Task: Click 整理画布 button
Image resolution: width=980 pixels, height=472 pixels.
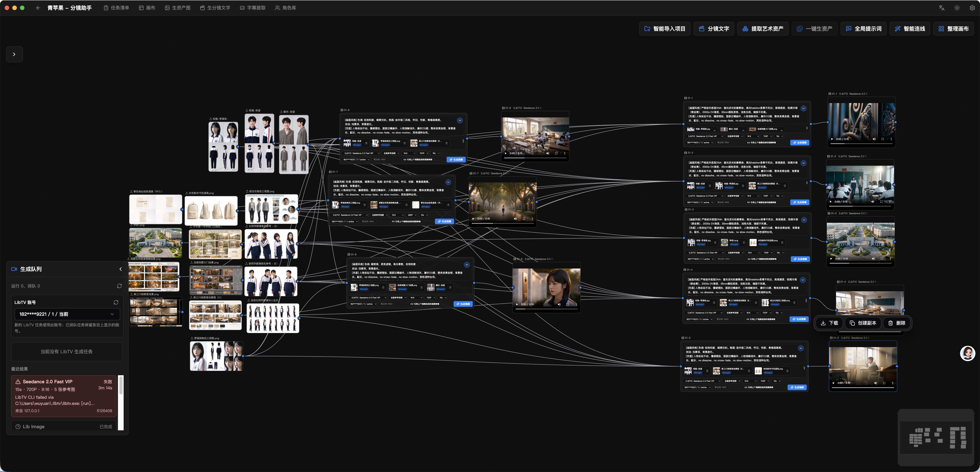Action: tap(953, 28)
